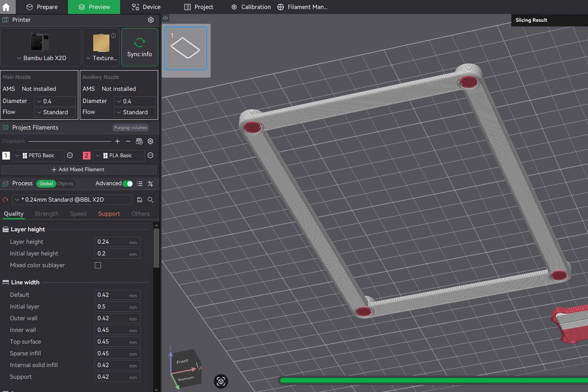Click the Bottom face of view cube
The image size is (588, 392).
(x=186, y=378)
